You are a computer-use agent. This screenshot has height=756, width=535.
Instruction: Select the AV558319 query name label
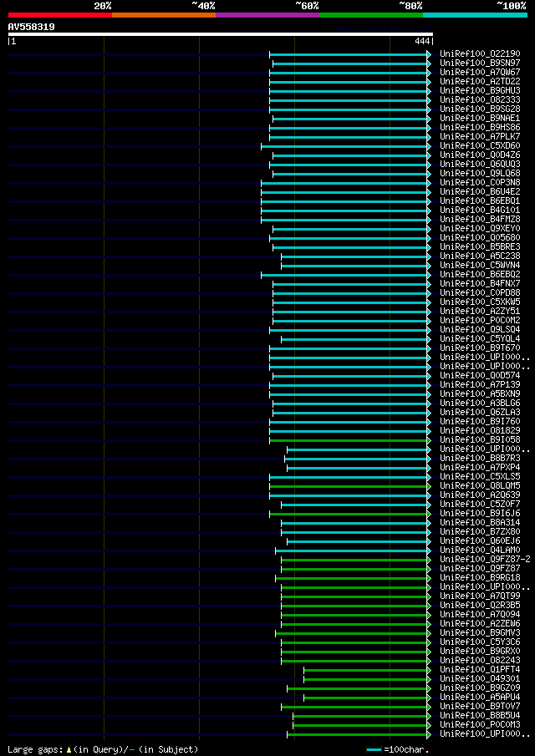point(32,27)
